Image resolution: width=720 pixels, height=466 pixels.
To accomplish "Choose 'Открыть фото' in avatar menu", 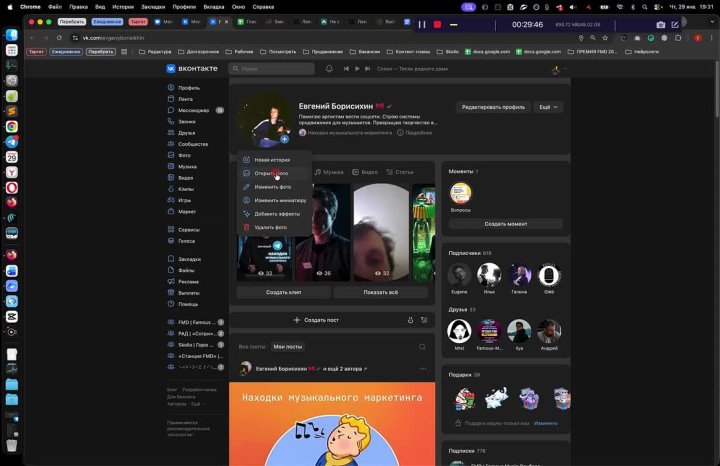I will 270,173.
